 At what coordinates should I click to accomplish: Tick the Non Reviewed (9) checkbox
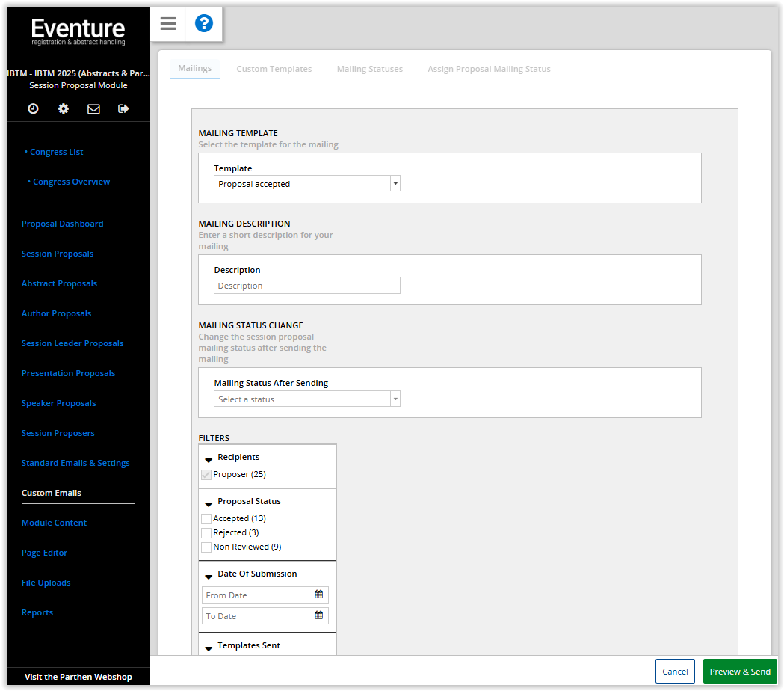[x=206, y=547]
